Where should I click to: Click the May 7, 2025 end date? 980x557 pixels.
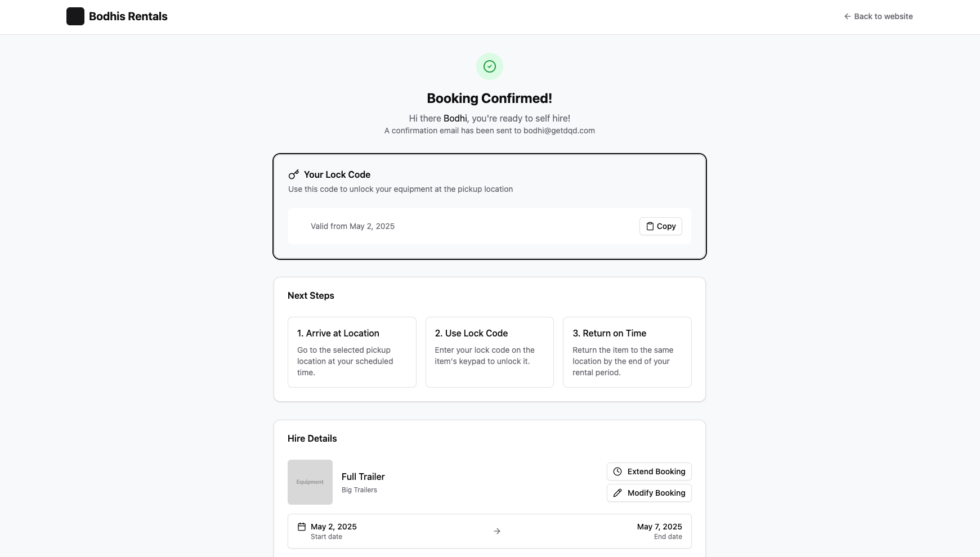click(x=659, y=527)
